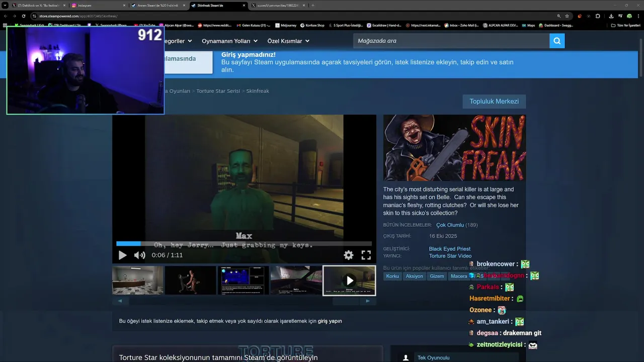644x362 pixels.
Task: Open the tab search chevron dropdown
Action: coord(5,5)
